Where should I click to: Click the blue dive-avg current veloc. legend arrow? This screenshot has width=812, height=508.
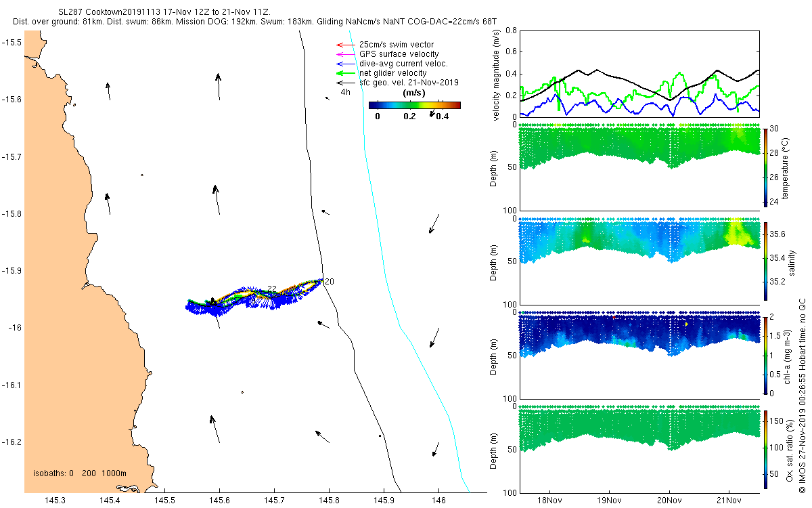pyautogui.click(x=343, y=64)
